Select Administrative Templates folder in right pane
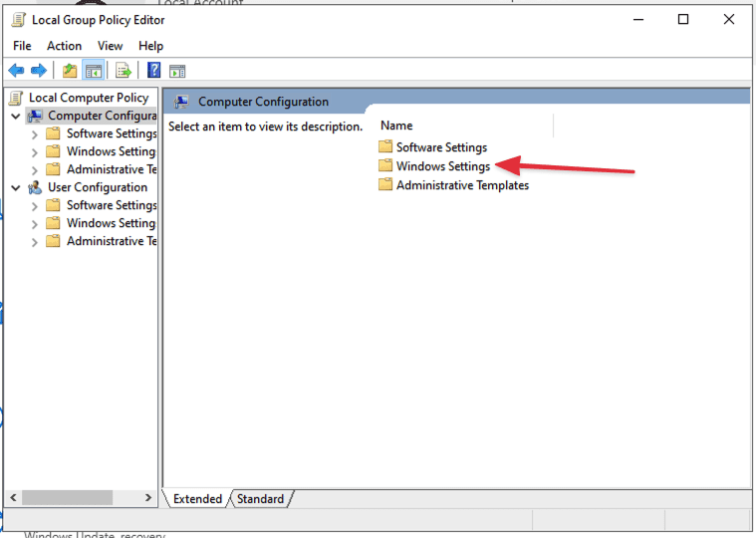The width and height of the screenshot is (756, 538). (x=461, y=185)
